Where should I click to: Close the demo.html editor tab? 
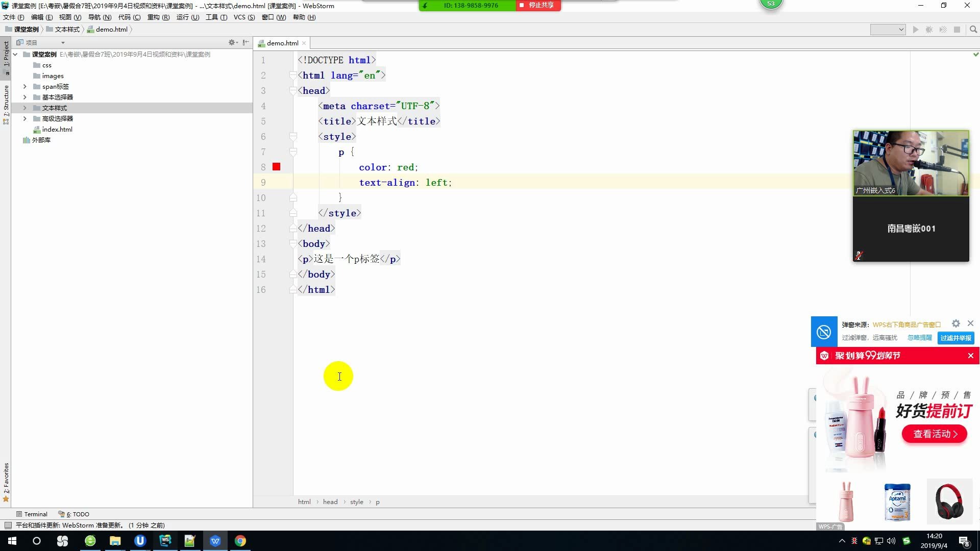pyautogui.click(x=304, y=43)
